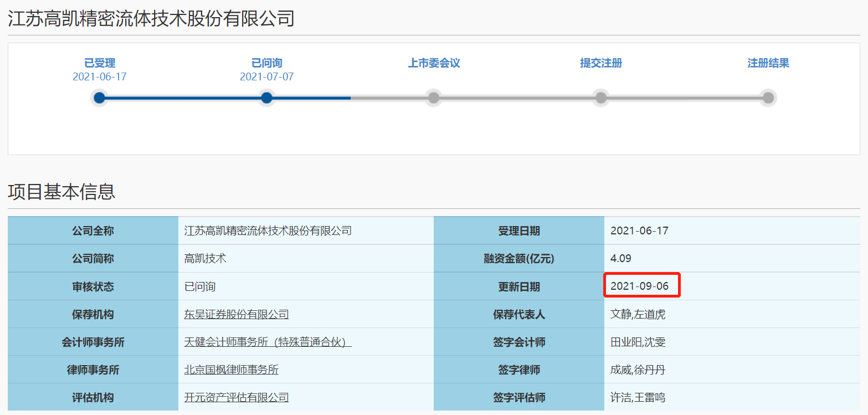Select the 上市委会议 stage label
868x415 pixels.
pyautogui.click(x=434, y=63)
